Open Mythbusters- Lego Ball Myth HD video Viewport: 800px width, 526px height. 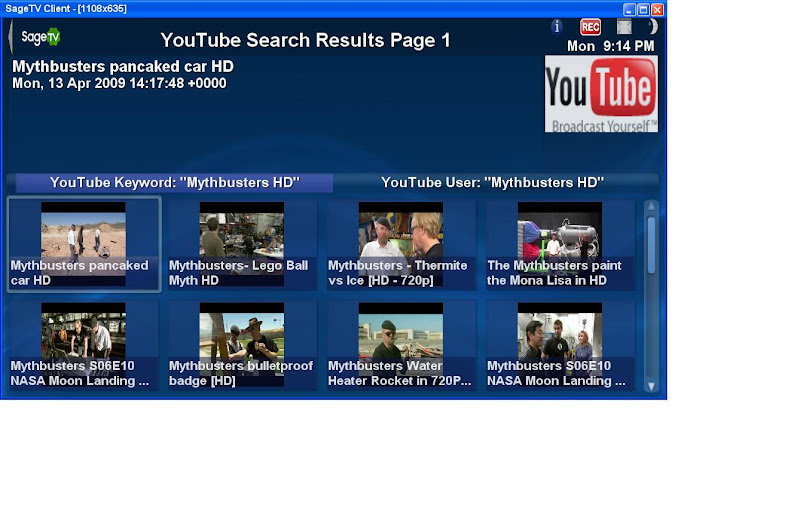coord(242,245)
